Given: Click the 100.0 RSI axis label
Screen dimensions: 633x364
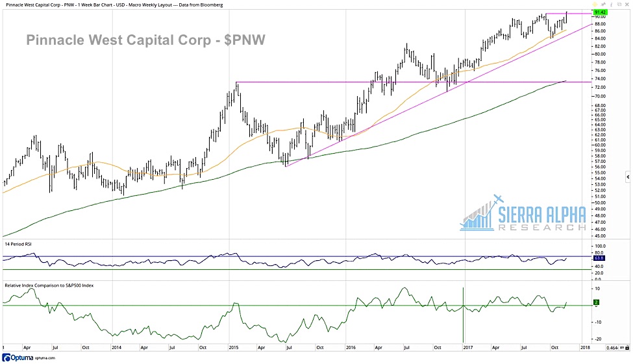Looking at the screenshot, I should coord(601,246).
